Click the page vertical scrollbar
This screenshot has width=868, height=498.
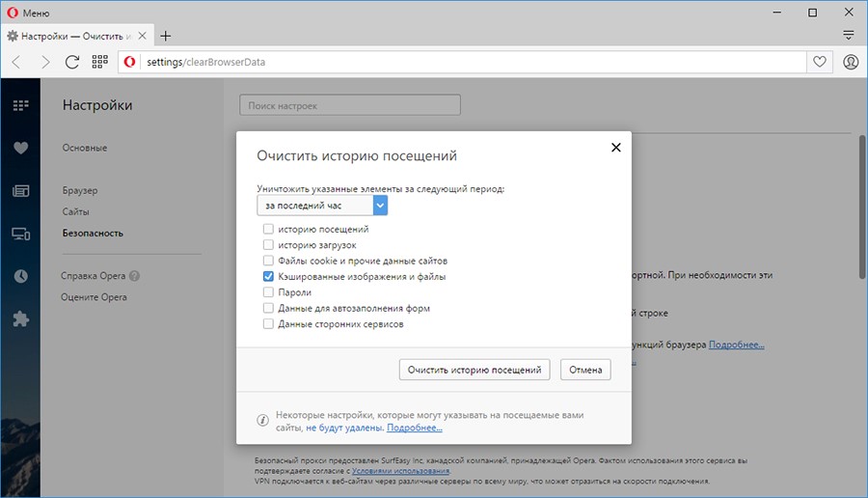coord(862,207)
